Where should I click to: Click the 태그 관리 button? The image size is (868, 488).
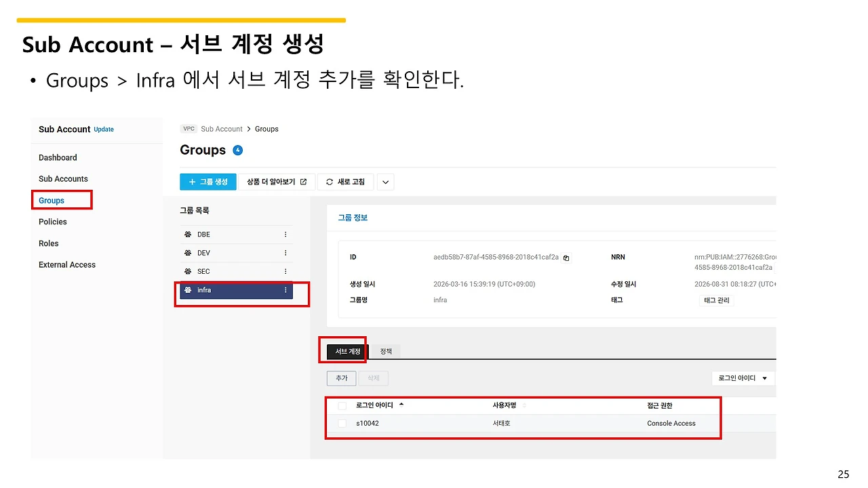coord(717,300)
